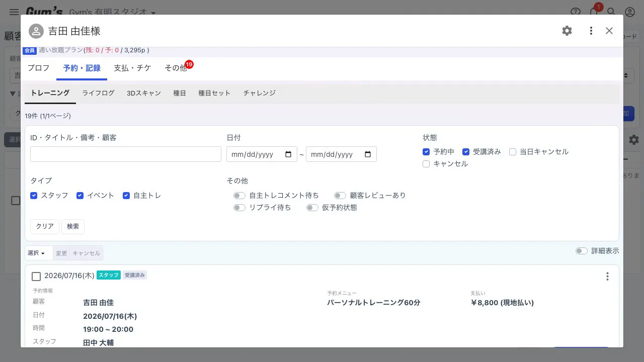This screenshot has height=362, width=644.
Task: Open notifications bell with red badge
Action: tap(595, 11)
